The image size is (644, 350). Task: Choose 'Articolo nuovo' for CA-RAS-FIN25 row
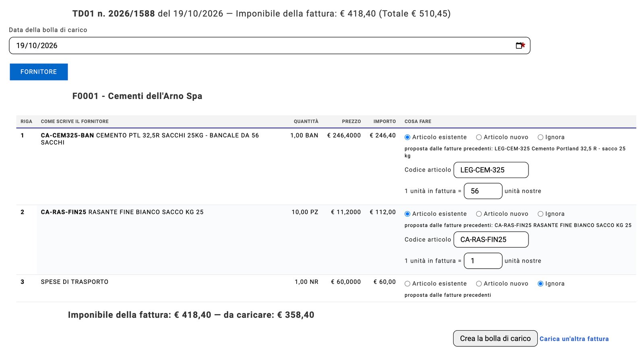point(479,214)
